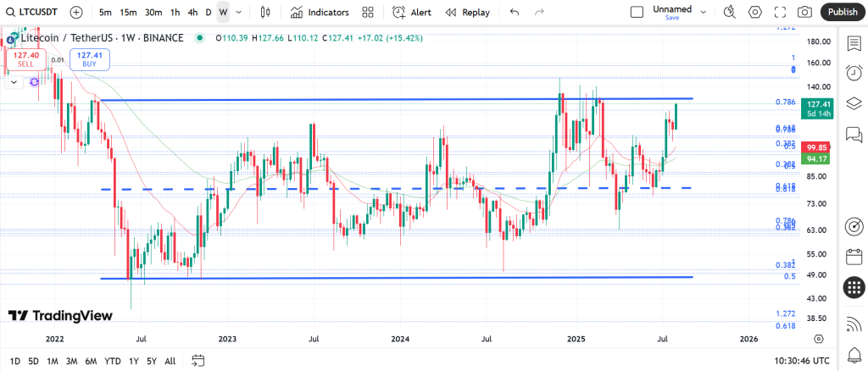Screen dimensions: 868x371
Task: Select the W weekly timeframe
Action: (223, 12)
